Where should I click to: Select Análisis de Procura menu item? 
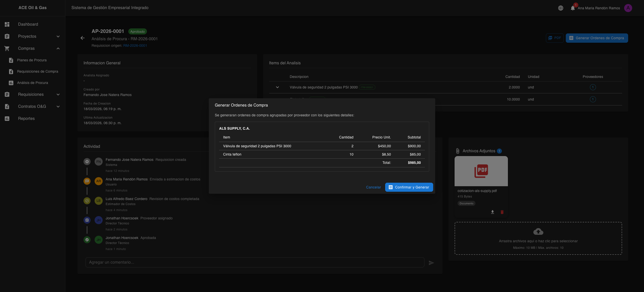coord(32,83)
